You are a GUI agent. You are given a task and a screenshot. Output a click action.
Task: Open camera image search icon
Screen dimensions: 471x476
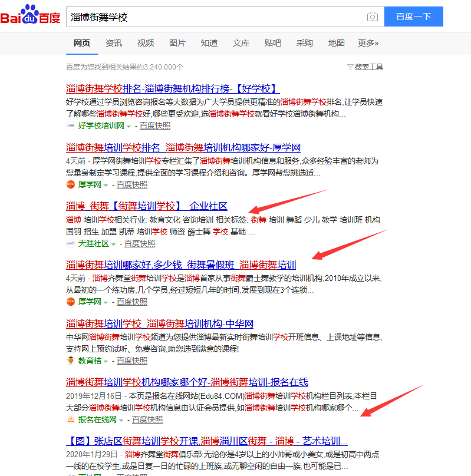click(373, 16)
